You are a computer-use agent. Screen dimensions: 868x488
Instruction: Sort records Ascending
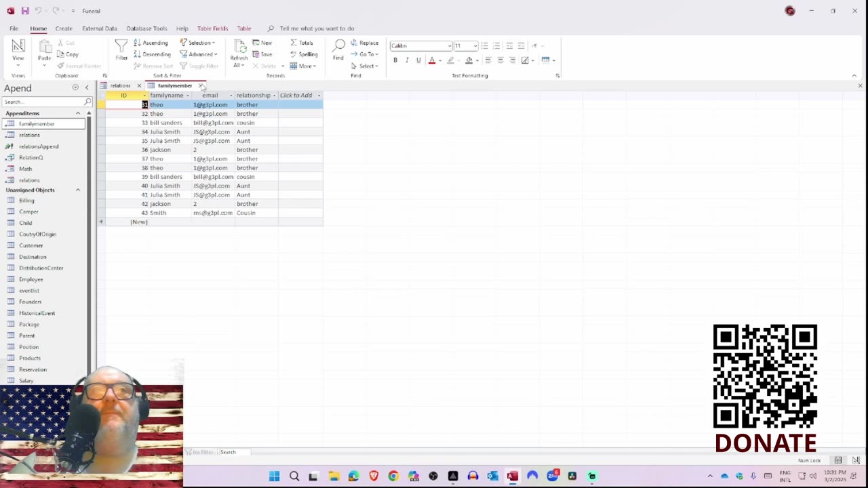pos(151,43)
